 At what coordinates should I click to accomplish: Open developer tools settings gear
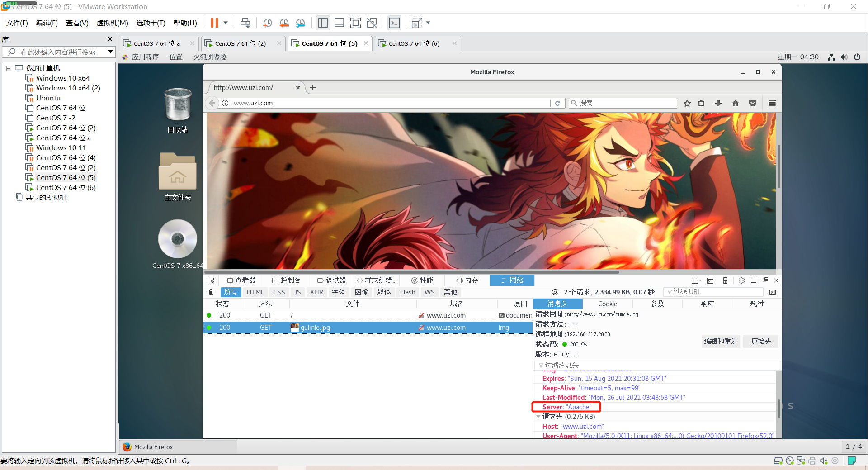tap(741, 280)
